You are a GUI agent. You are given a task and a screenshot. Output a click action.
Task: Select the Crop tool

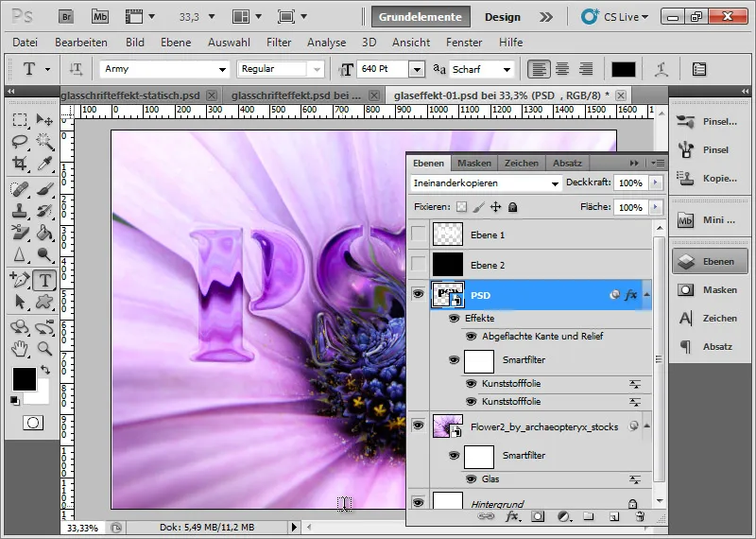(20, 164)
